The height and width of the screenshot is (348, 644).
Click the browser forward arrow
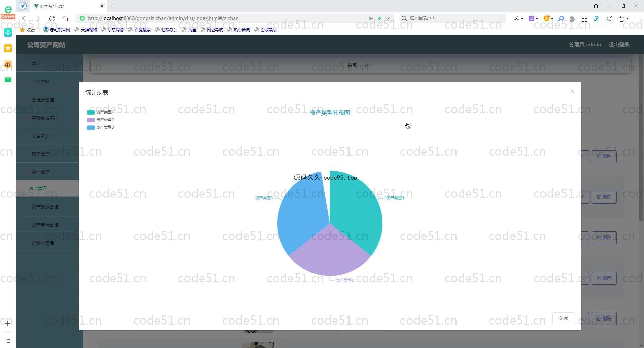click(38, 18)
